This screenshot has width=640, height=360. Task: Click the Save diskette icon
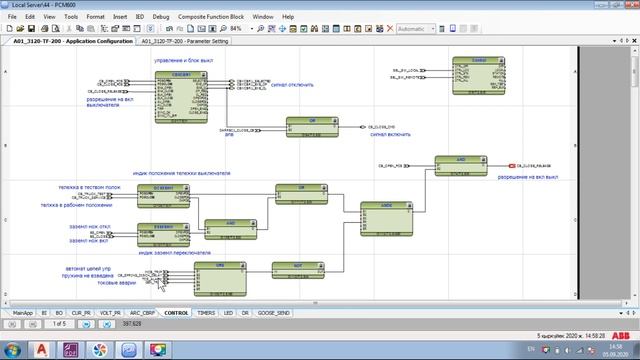pyautogui.click(x=31, y=29)
